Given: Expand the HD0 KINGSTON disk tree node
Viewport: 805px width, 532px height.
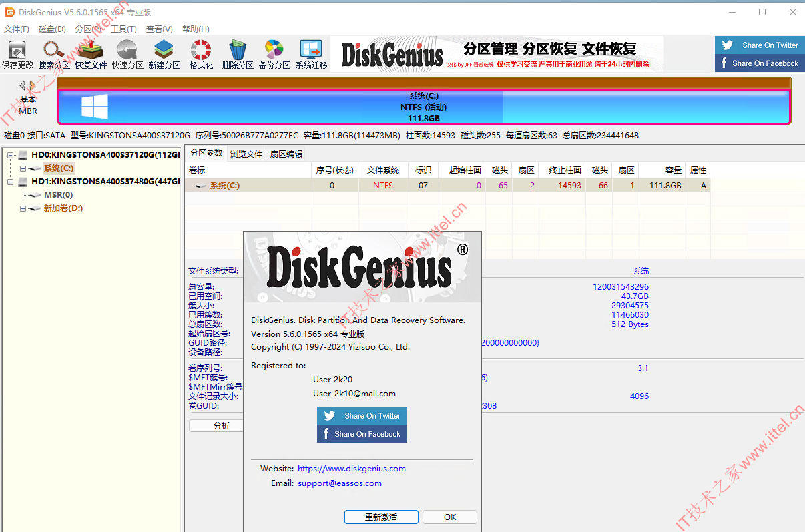Looking at the screenshot, I should [x=11, y=155].
